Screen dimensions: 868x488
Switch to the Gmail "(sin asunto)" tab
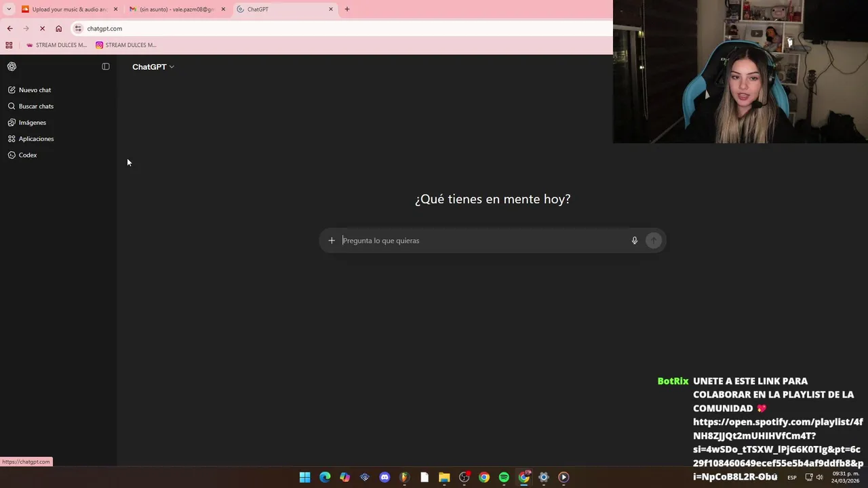click(177, 9)
